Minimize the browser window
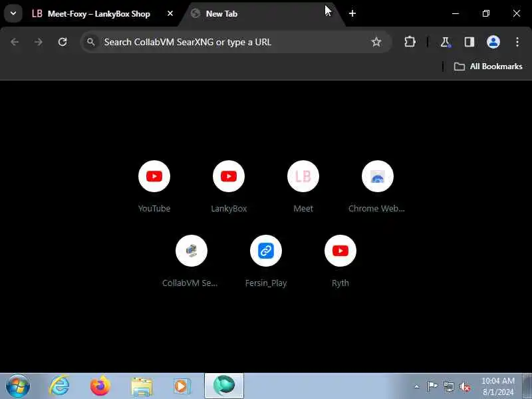The height and width of the screenshot is (399, 532). [456, 13]
